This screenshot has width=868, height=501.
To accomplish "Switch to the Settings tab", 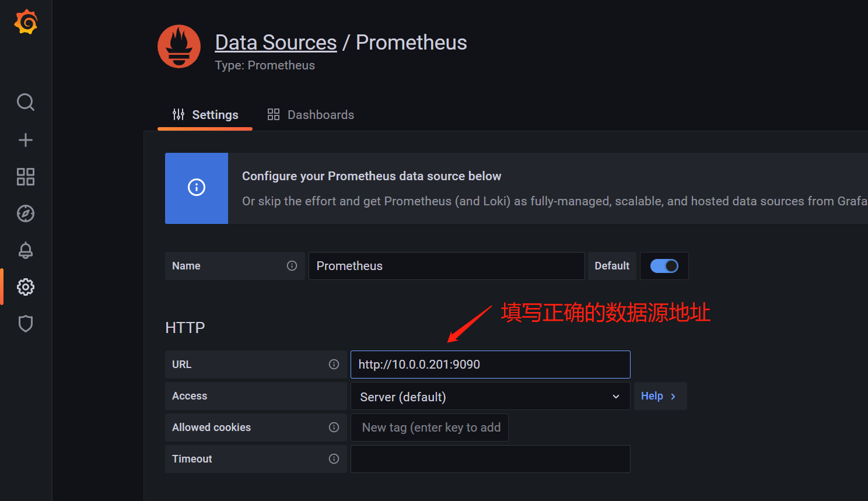I will [205, 115].
